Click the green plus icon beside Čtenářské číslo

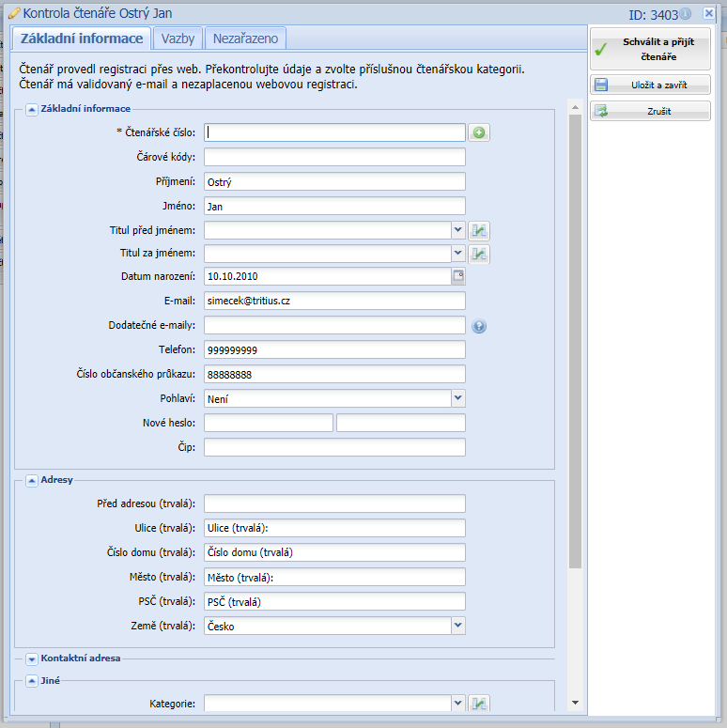(x=479, y=133)
